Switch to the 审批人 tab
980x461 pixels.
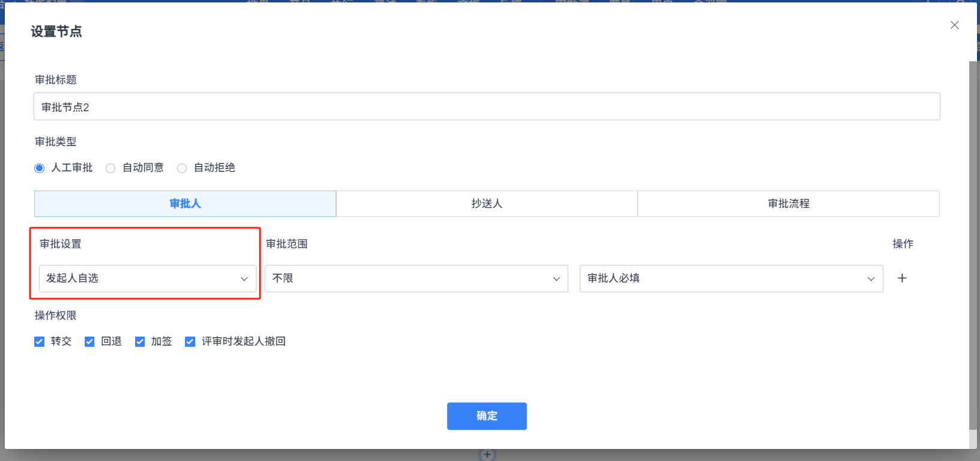click(185, 204)
